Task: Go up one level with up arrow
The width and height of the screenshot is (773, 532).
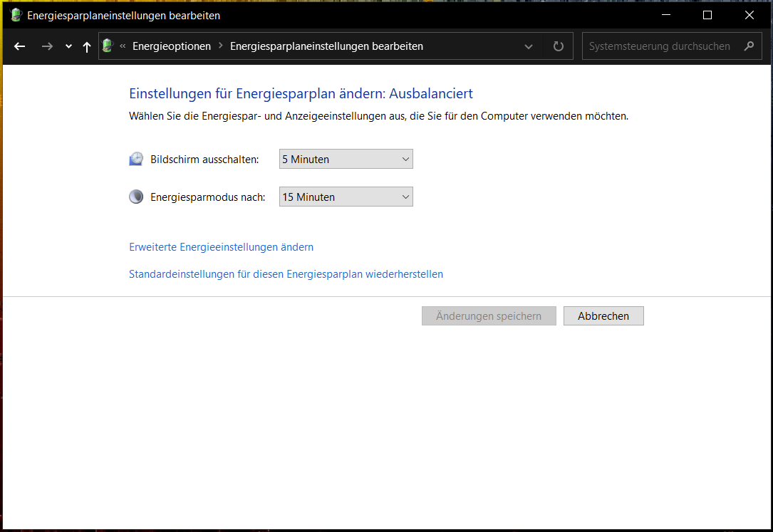Action: 87,46
